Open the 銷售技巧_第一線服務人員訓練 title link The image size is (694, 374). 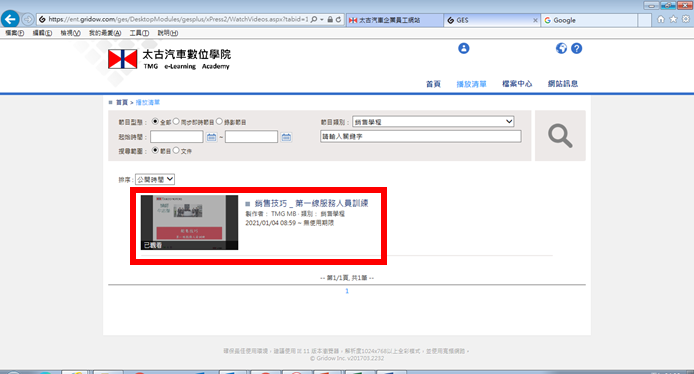pos(311,203)
